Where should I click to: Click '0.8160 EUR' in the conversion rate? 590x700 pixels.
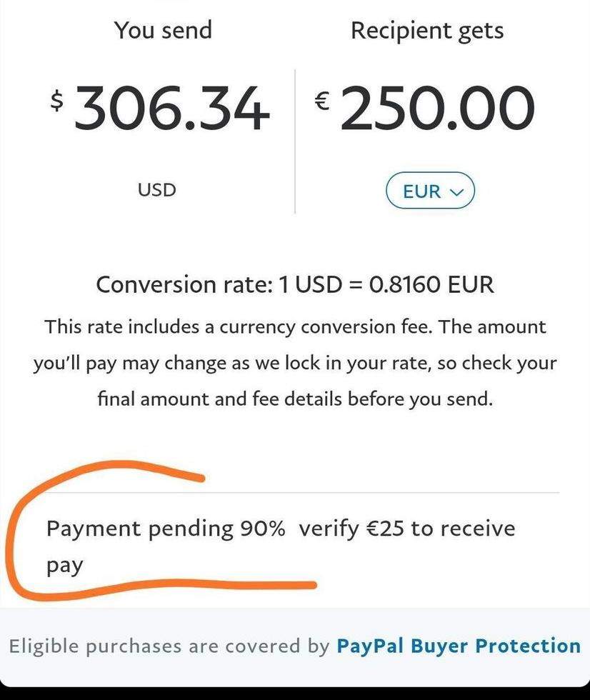click(431, 285)
